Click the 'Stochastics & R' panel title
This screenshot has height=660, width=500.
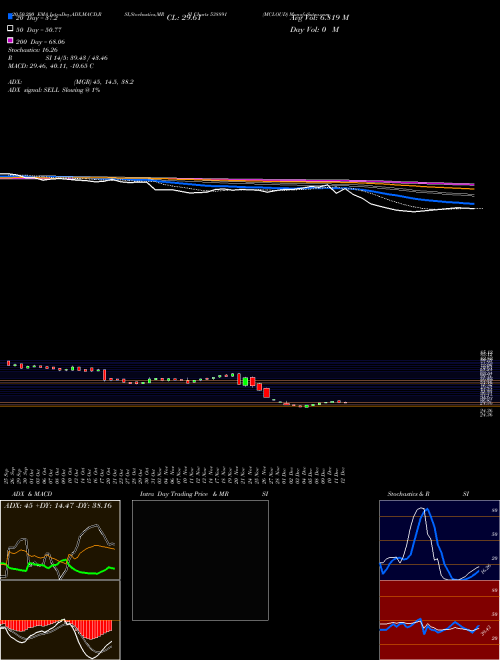(408, 494)
